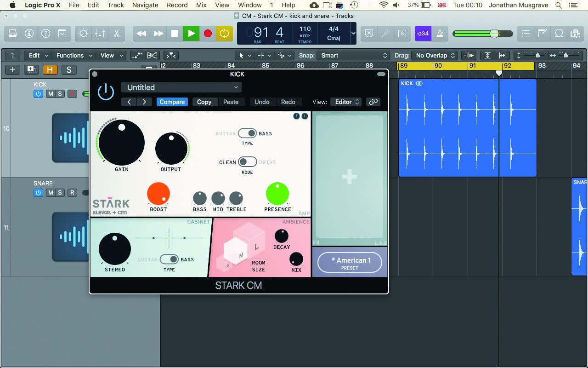588x368 pixels.
Task: Toggle the STARK plugin power button
Action: tap(106, 92)
